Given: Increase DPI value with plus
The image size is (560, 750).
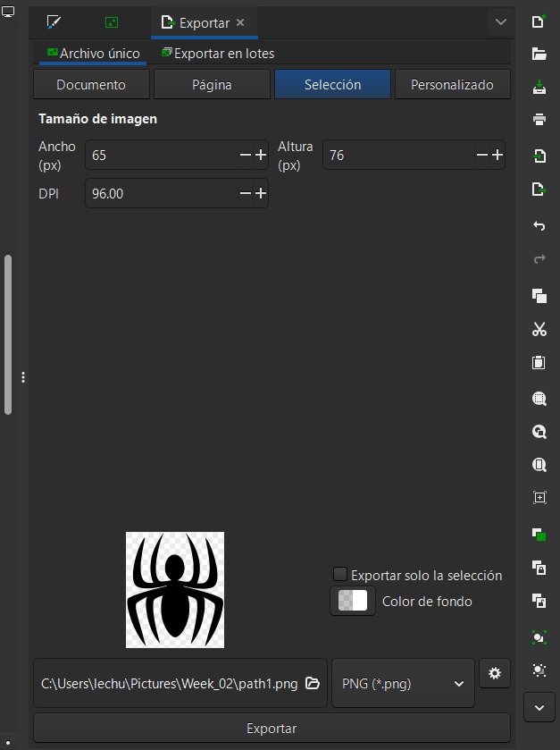Looking at the screenshot, I should (x=261, y=193).
